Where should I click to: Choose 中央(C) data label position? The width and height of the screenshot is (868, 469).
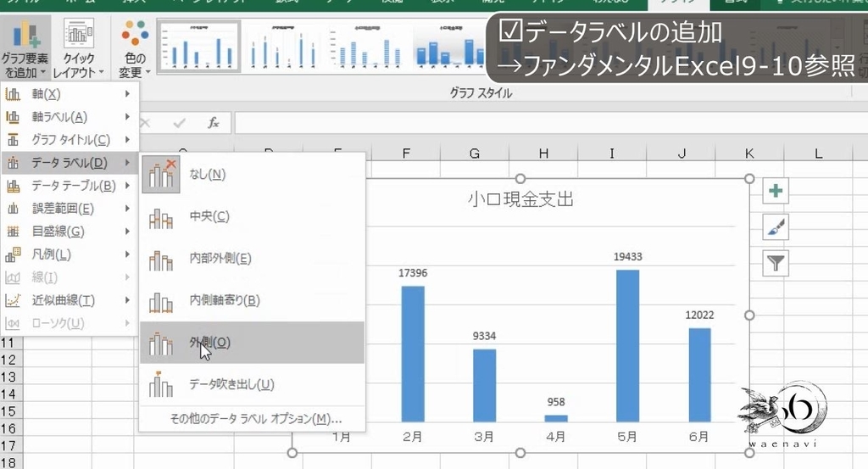pyautogui.click(x=253, y=216)
